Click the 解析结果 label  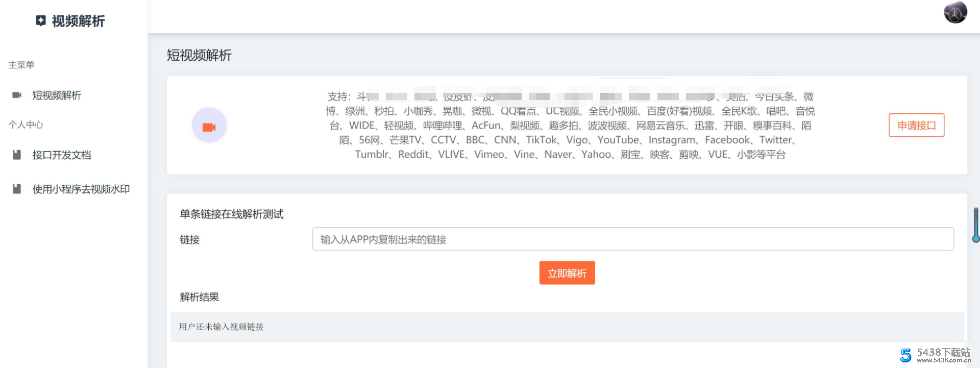[x=200, y=297]
